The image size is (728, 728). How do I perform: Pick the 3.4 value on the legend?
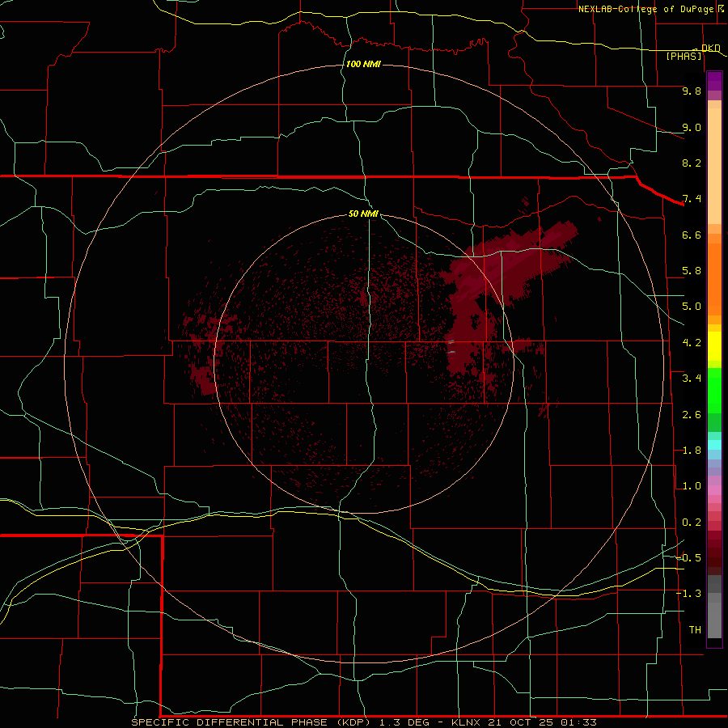[692, 379]
